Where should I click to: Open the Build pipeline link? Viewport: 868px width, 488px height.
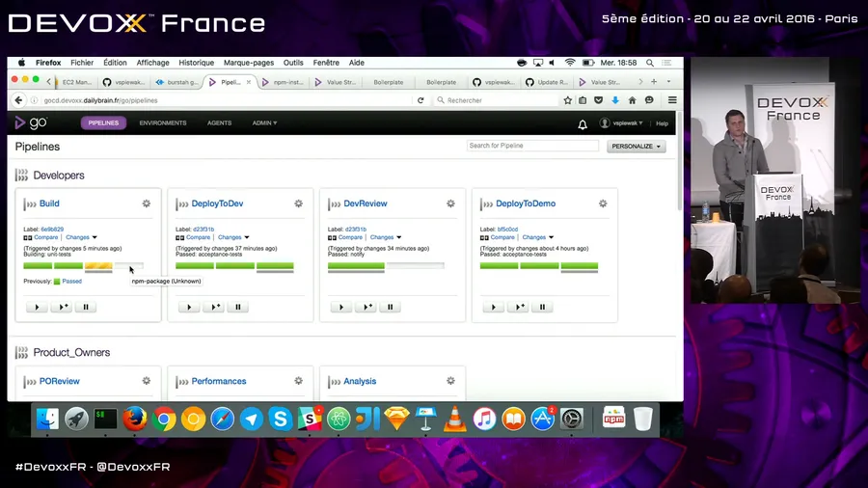[x=49, y=203]
